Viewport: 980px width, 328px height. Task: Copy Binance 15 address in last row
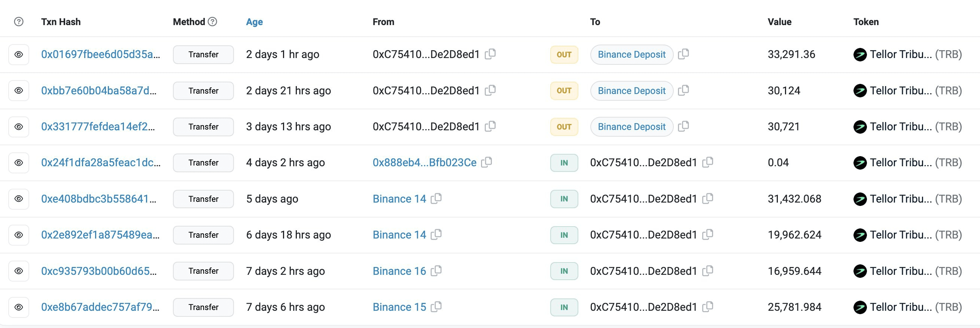pos(436,307)
